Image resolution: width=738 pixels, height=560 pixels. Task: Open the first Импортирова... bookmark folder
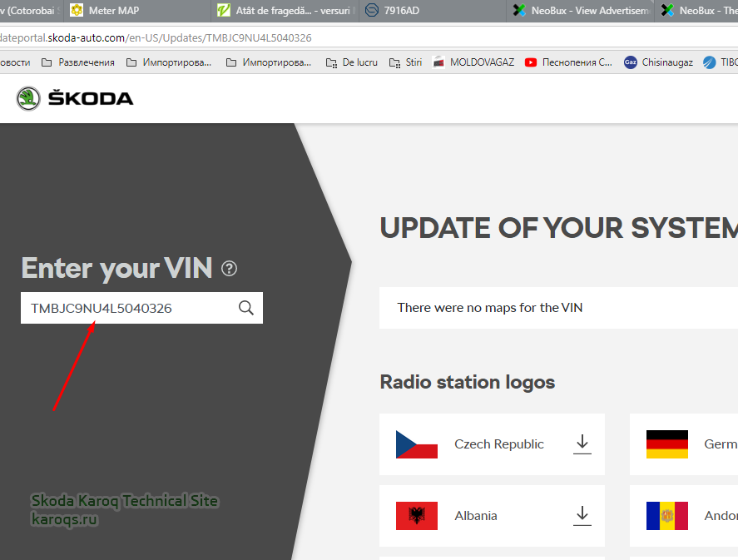(169, 62)
